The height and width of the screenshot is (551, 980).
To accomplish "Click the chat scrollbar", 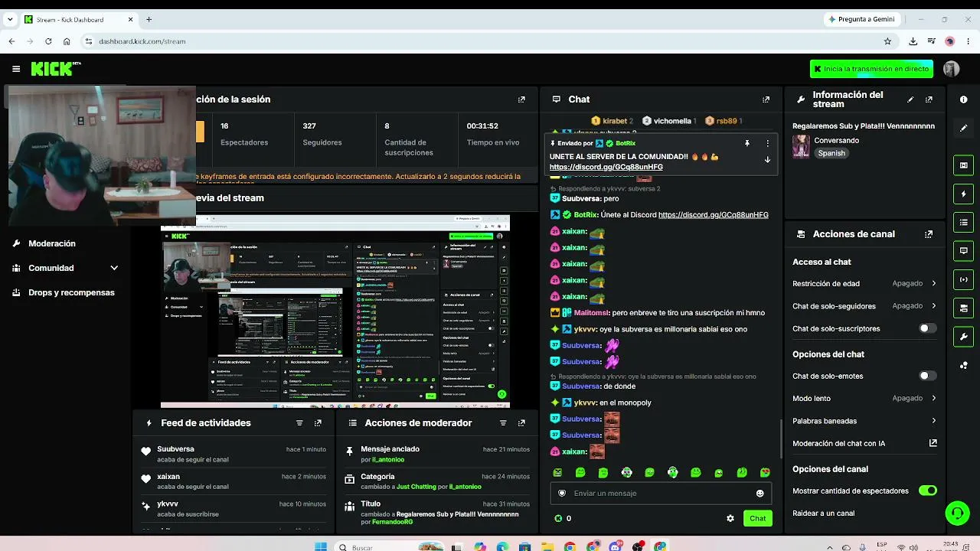I will 780,439.
